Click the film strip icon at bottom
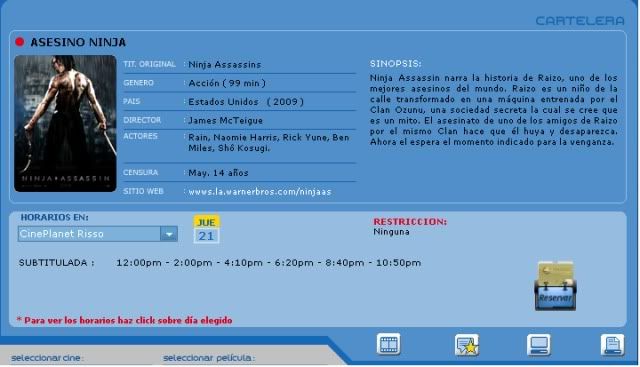Viewport: 640px width, 367px height. point(388,344)
